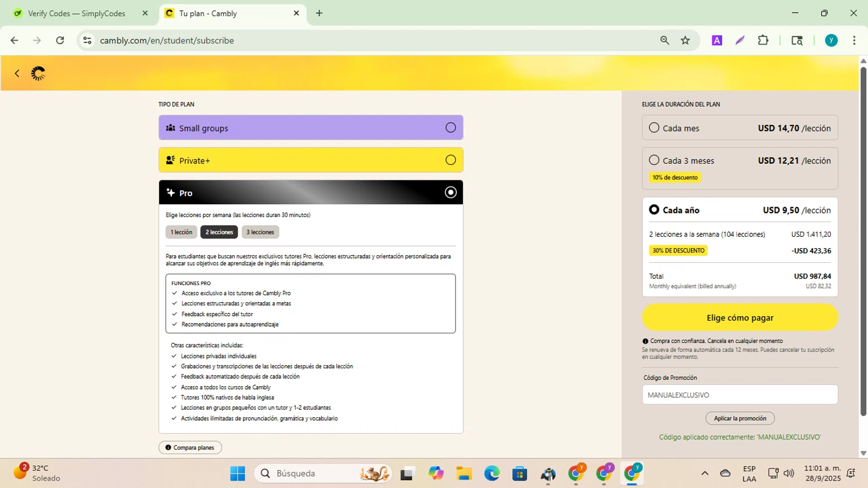The height and width of the screenshot is (488, 868).
Task: Click Elige cómo pagar button
Action: (x=740, y=318)
